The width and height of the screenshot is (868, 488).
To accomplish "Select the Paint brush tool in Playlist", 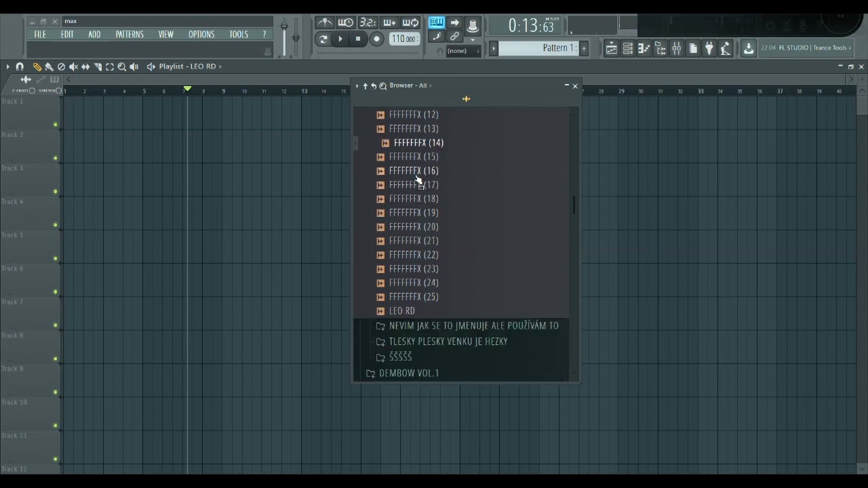I will click(49, 66).
